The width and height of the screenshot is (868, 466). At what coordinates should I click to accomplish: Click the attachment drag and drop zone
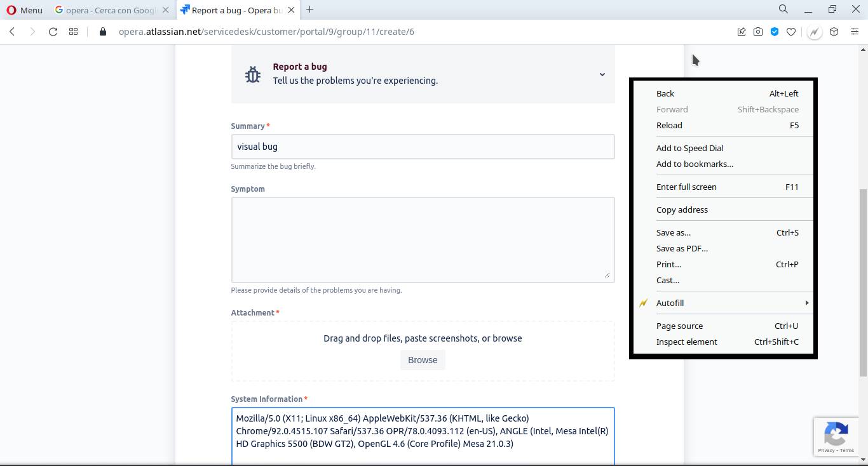pyautogui.click(x=423, y=351)
